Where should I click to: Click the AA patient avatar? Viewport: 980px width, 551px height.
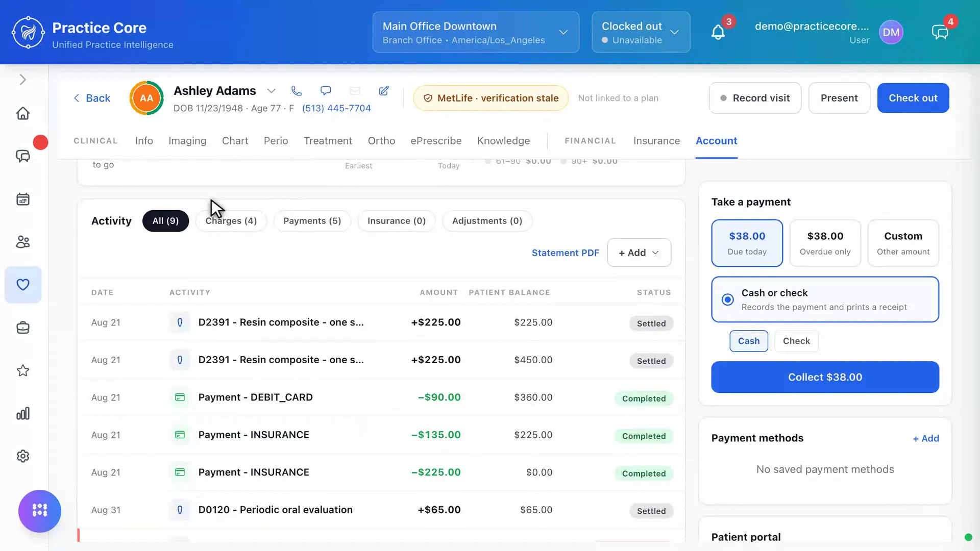(x=146, y=98)
